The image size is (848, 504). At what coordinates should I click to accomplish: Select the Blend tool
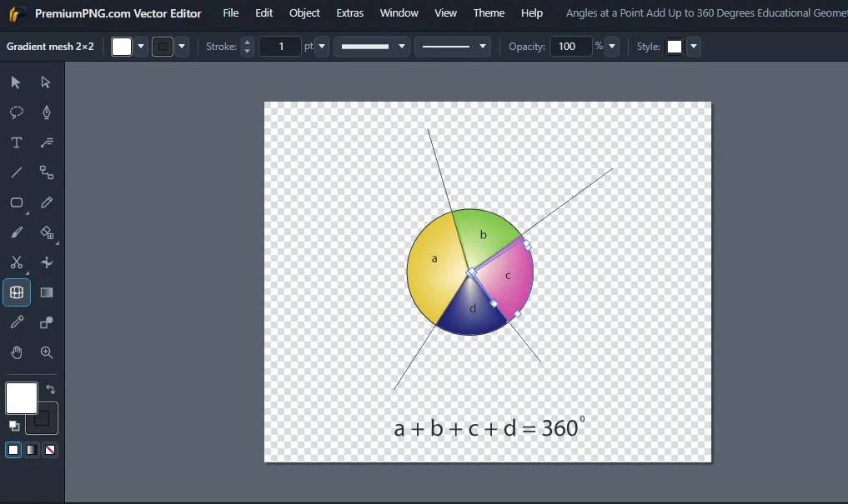point(47,322)
